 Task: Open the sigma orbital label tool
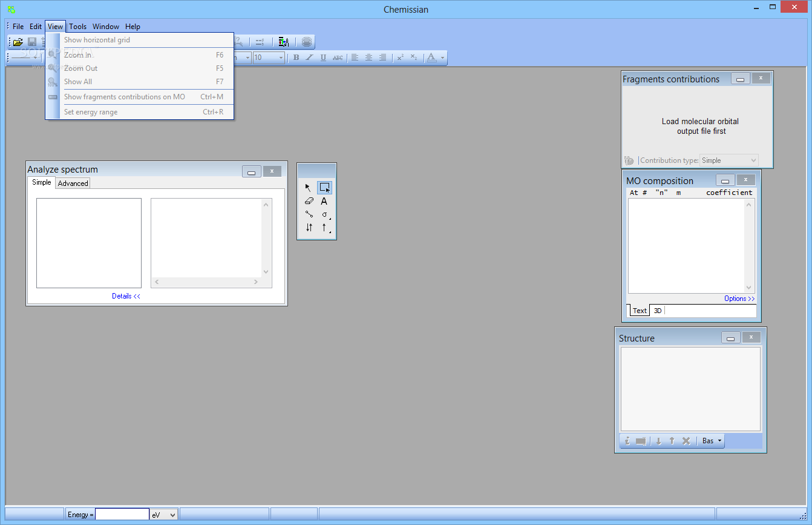click(x=324, y=214)
